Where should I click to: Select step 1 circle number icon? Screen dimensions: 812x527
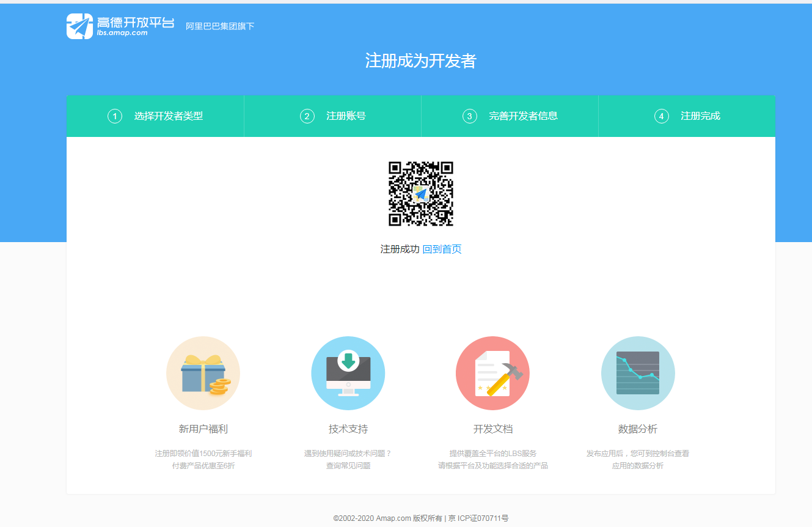click(115, 116)
